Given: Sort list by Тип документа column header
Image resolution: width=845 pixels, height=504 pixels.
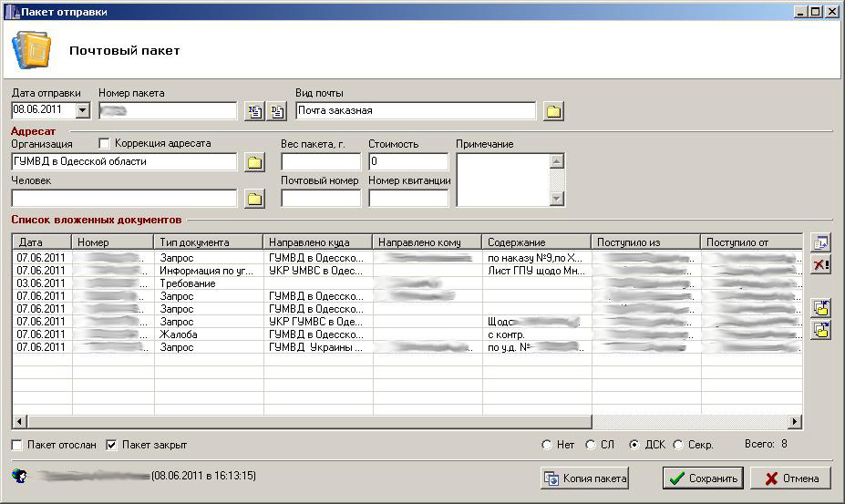Looking at the screenshot, I should click(209, 242).
